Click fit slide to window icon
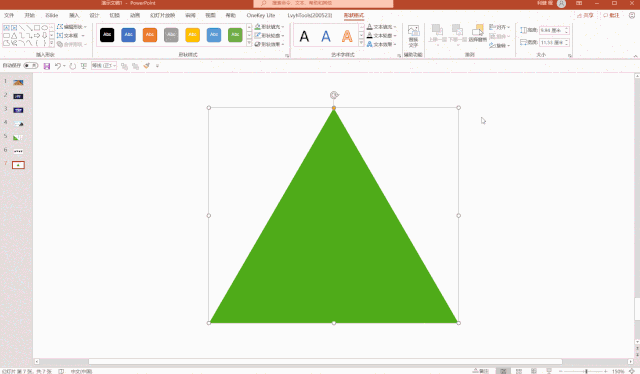Viewport: 640px width, 374px height. point(632,371)
